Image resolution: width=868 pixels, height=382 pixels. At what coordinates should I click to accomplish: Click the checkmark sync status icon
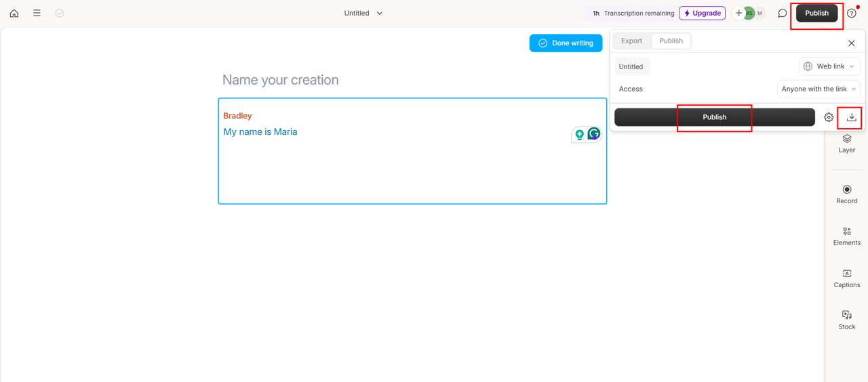[x=60, y=13]
